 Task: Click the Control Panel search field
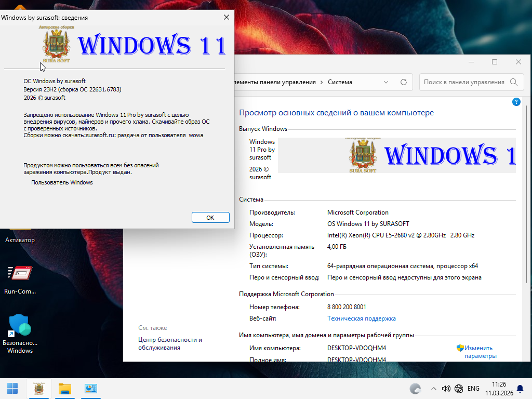[x=464, y=82]
